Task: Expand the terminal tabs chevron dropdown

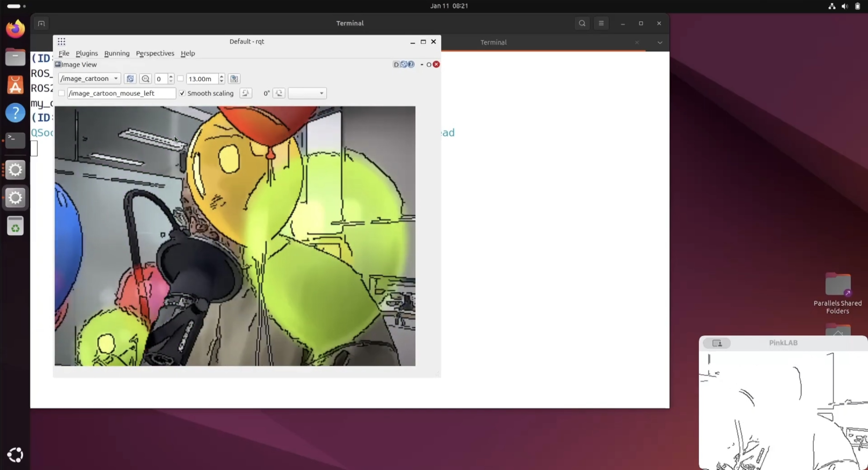Action: click(660, 43)
